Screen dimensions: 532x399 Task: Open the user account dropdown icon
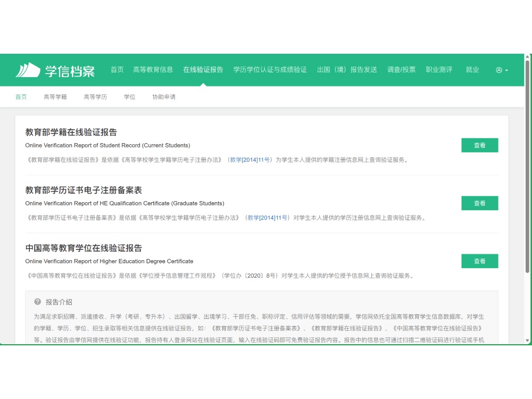(x=502, y=70)
